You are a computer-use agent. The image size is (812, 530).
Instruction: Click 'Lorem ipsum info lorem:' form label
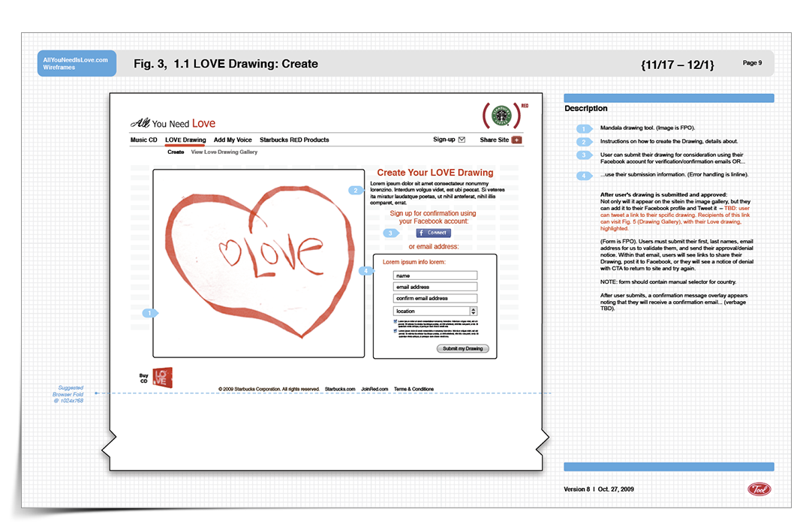click(414, 262)
